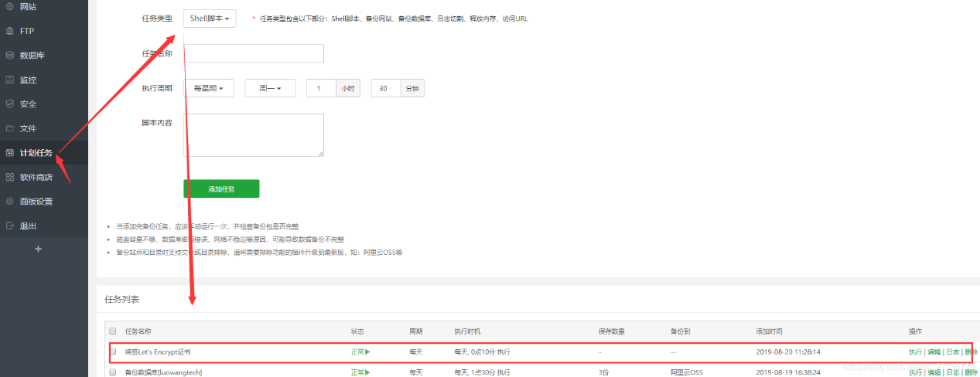The image size is (980, 377).
Task: Click the 每天, 1点30分 执行 cell
Action: pos(482,372)
